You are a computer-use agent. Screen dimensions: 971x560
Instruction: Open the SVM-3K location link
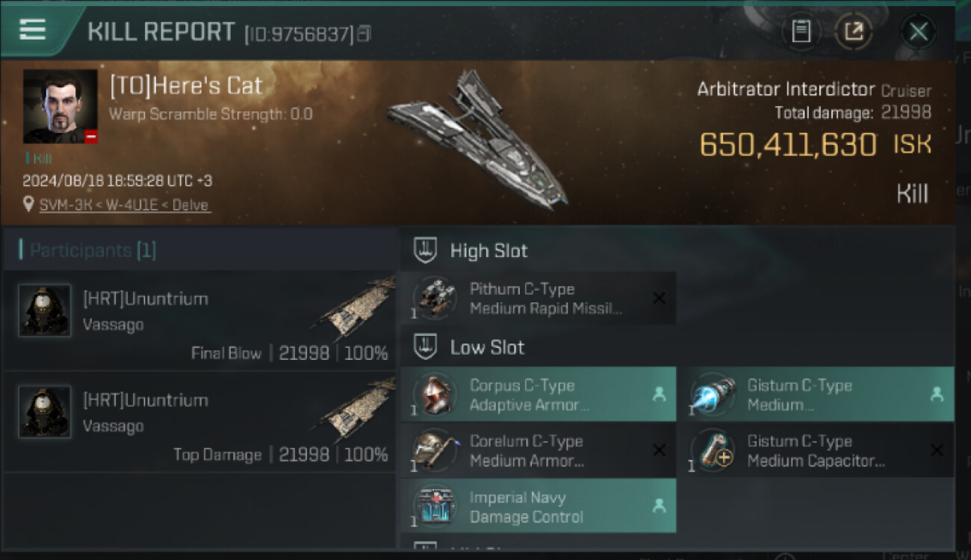point(124,205)
